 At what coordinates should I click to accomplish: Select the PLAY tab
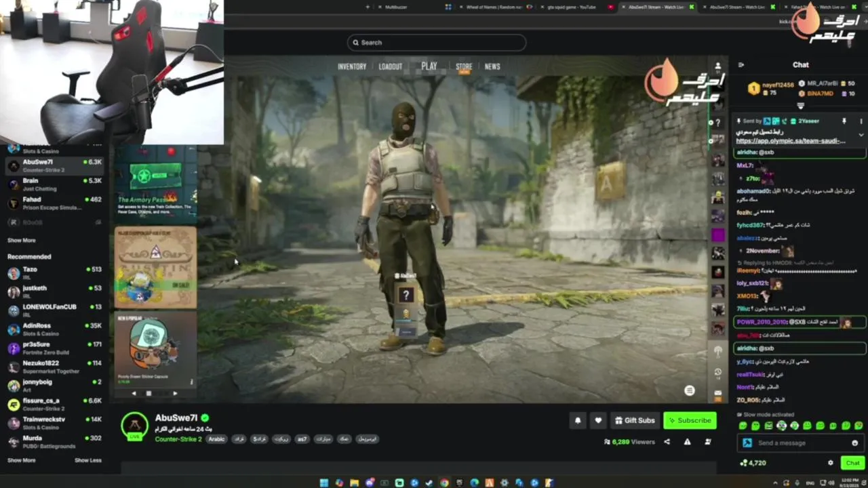[429, 66]
